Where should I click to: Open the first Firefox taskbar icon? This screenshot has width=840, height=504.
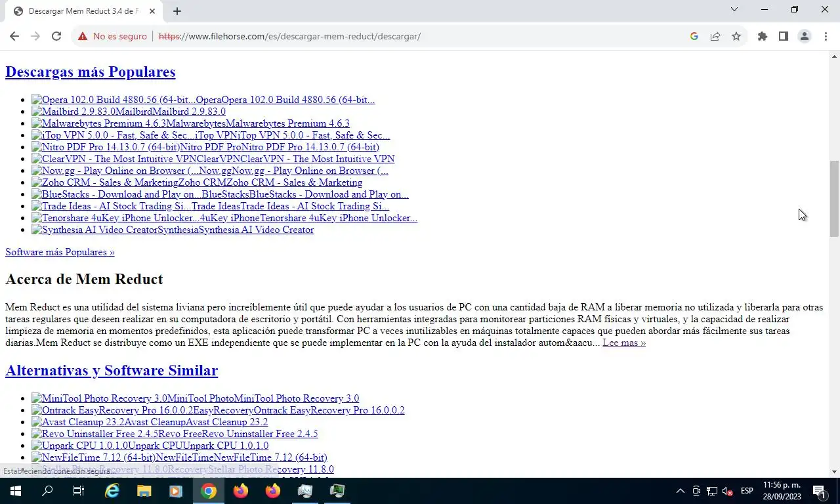click(x=240, y=491)
